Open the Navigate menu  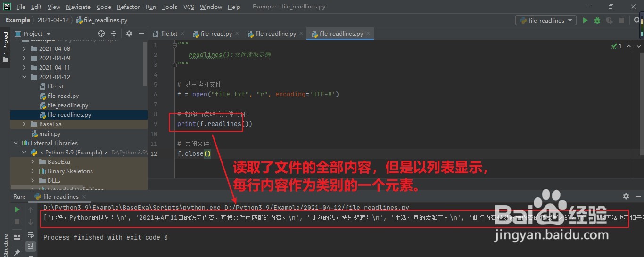(78, 7)
